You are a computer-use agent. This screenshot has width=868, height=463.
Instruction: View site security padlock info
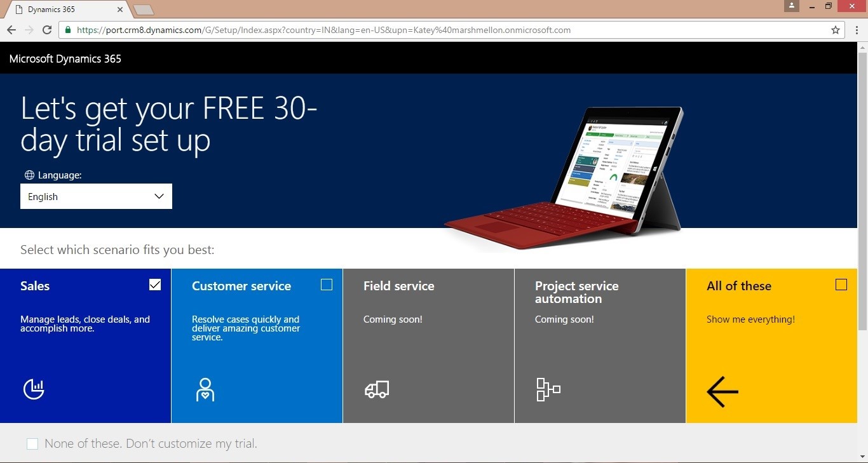point(68,30)
